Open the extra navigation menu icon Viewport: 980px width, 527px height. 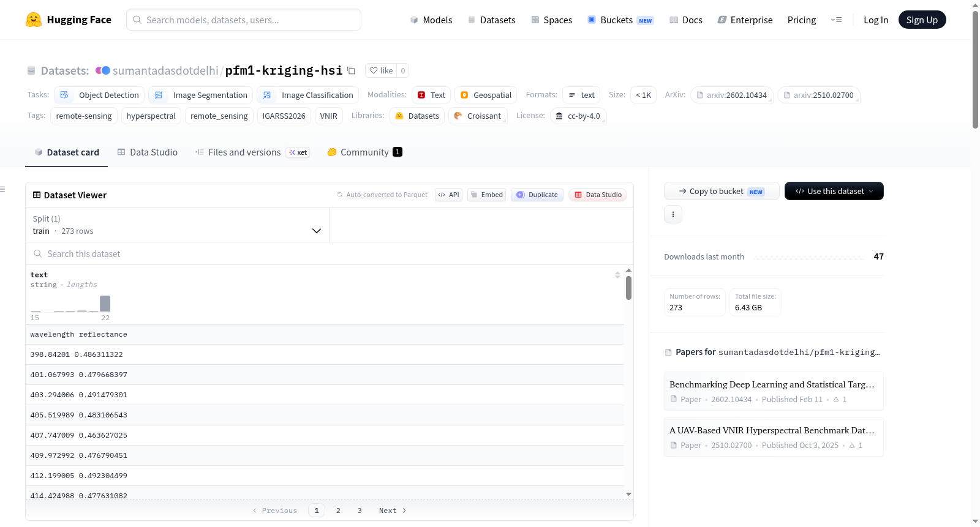coord(836,20)
